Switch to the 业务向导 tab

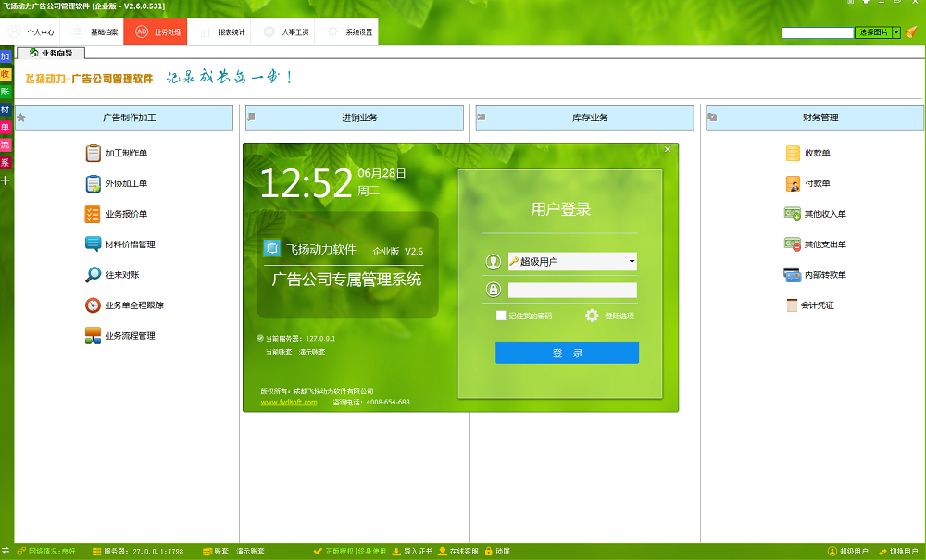pyautogui.click(x=51, y=54)
